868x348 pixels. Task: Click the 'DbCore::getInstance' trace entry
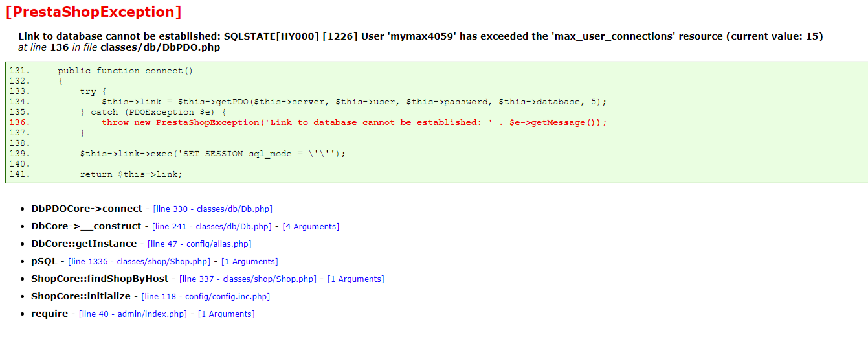click(84, 244)
